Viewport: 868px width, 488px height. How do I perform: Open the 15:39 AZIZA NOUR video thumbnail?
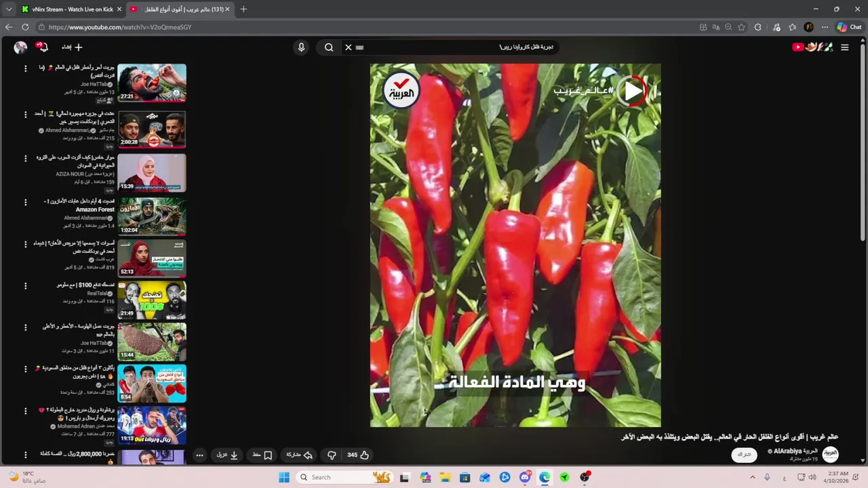(152, 172)
